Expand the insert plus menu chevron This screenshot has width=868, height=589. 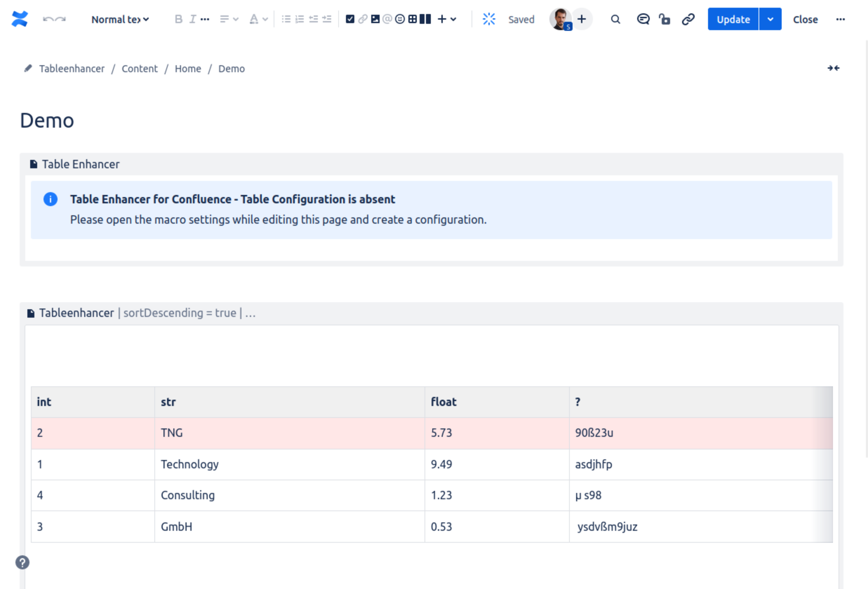453,19
